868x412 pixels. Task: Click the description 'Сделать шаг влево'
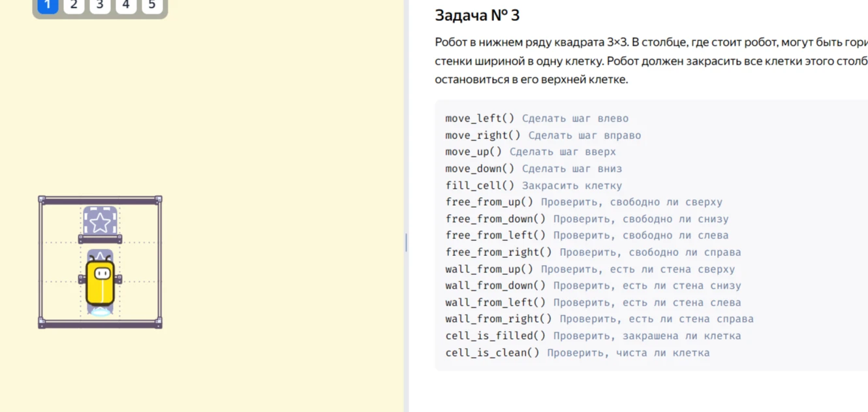click(x=575, y=118)
